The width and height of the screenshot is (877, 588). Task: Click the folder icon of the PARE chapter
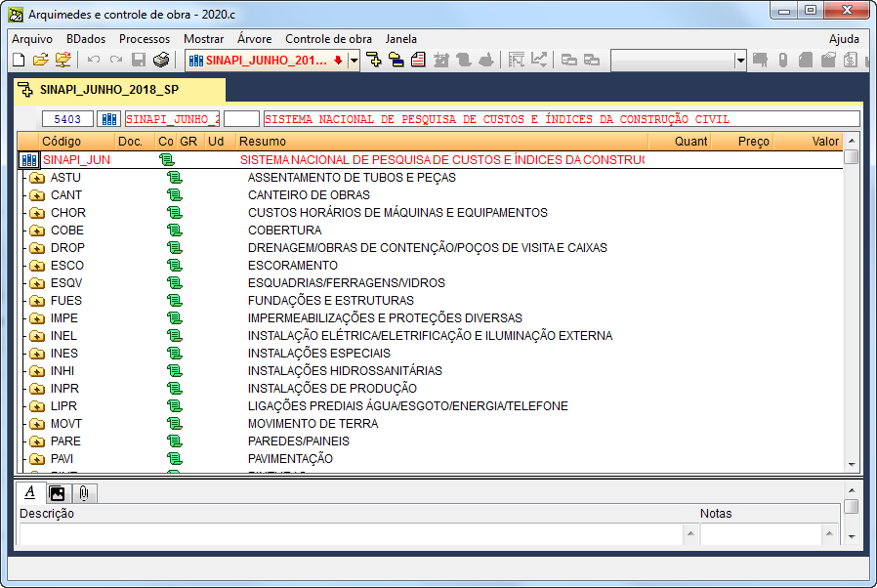pyautogui.click(x=37, y=441)
